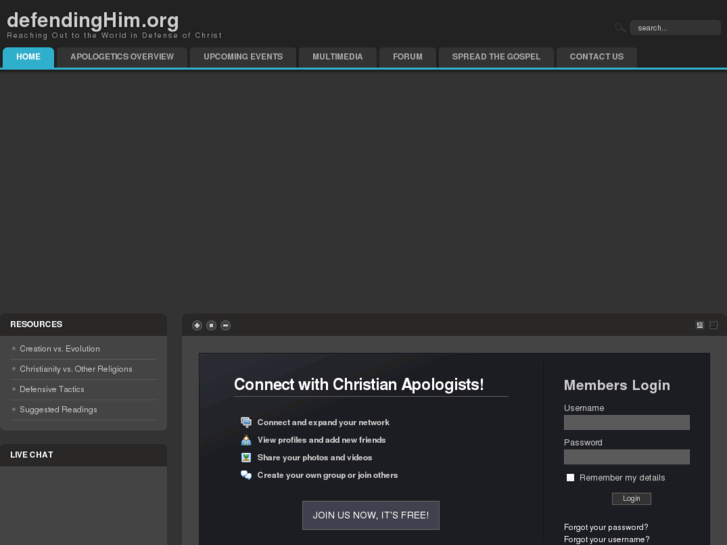The image size is (727, 545).
Task: Follow Forgot your username link
Action: point(606,539)
